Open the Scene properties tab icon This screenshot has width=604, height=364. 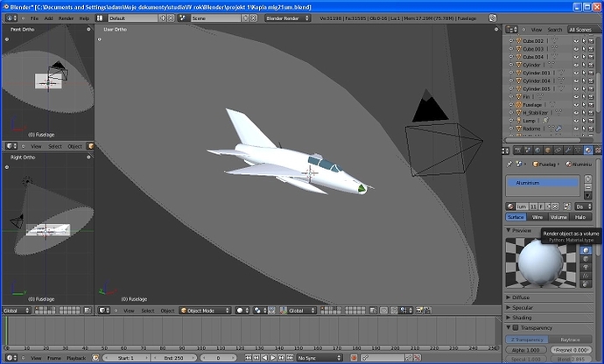point(528,150)
